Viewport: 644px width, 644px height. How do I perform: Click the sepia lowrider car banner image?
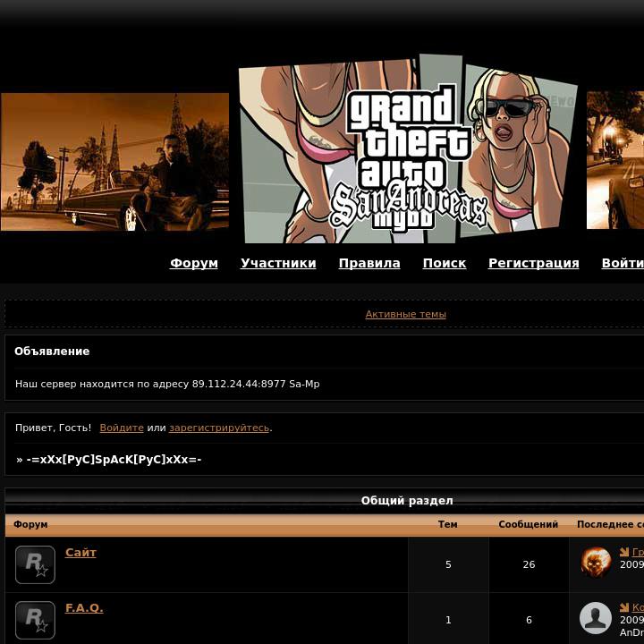click(115, 162)
